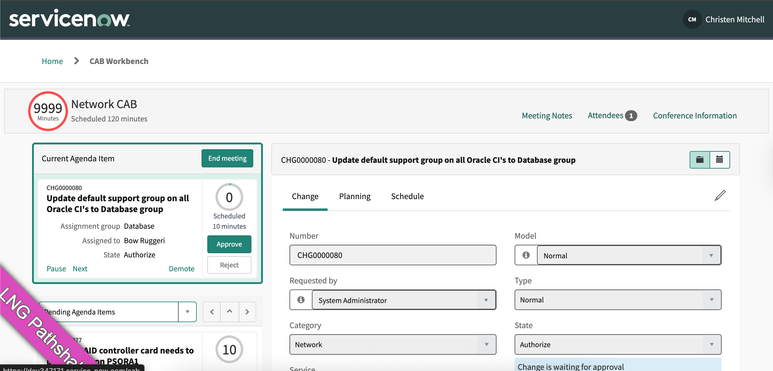Screen dimensions: 773x371
Task: Click Assigned to value Bow Ruggeri
Action: [x=144, y=241]
